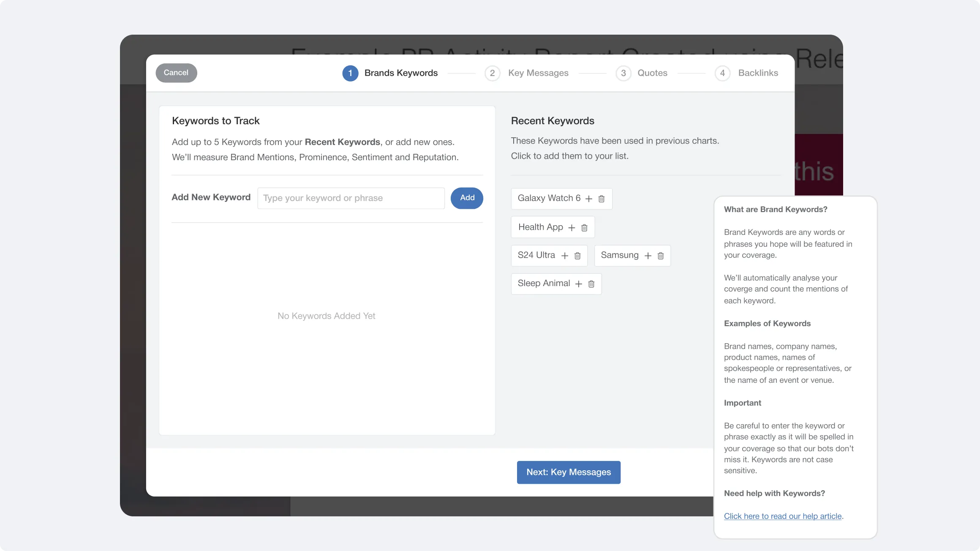This screenshot has height=551, width=980.
Task: Delete Sleep Animal with the trash icon
Action: tap(591, 284)
